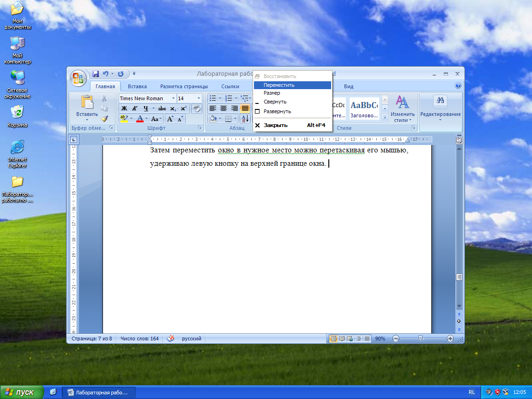532x399 pixels.
Task: Switch to the Разметка страницы tab
Action: [184, 86]
